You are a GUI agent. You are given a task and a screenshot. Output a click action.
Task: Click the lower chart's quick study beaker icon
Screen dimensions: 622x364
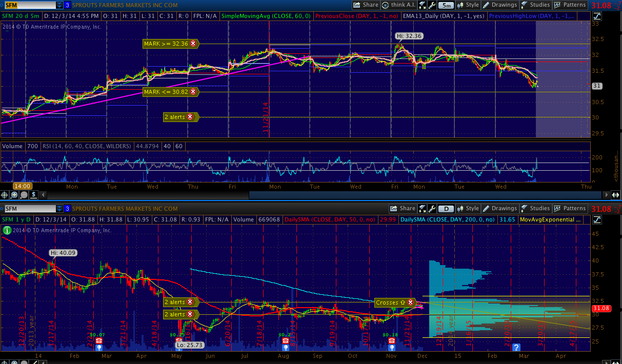[423, 209]
